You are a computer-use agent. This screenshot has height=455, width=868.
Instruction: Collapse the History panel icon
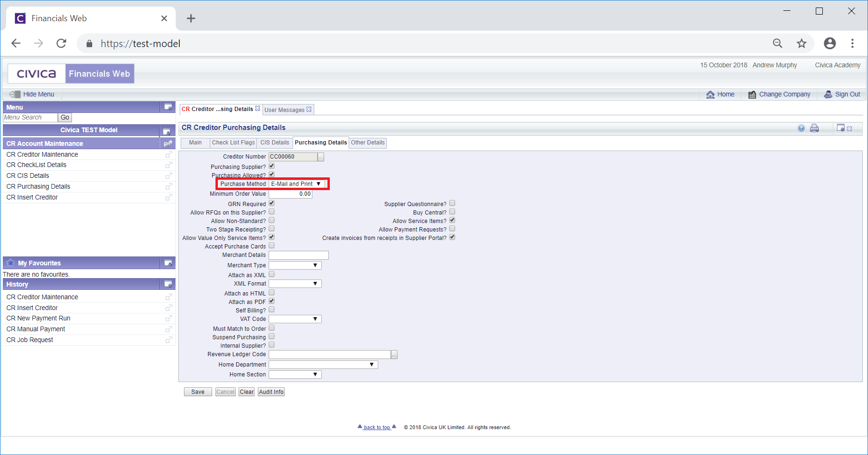click(x=168, y=284)
